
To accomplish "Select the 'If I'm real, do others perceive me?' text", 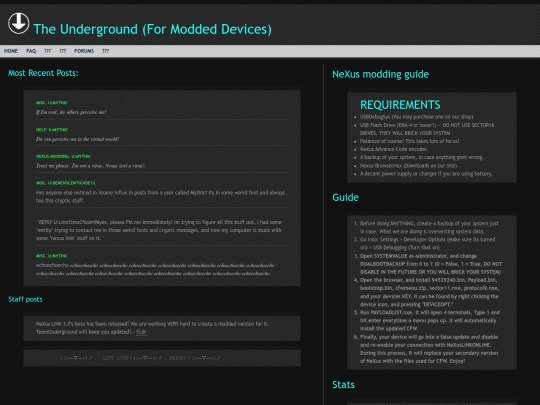I will tap(71, 112).
